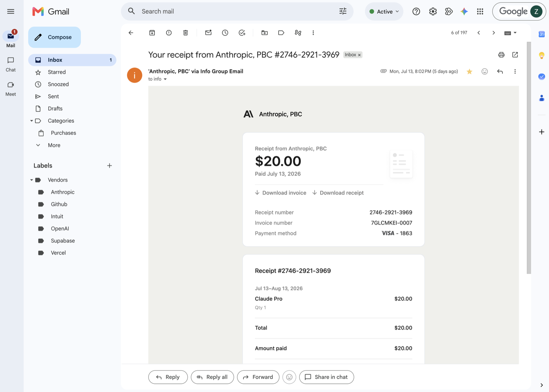This screenshot has width=549, height=392.
Task: Compose a new email
Action: point(55,37)
